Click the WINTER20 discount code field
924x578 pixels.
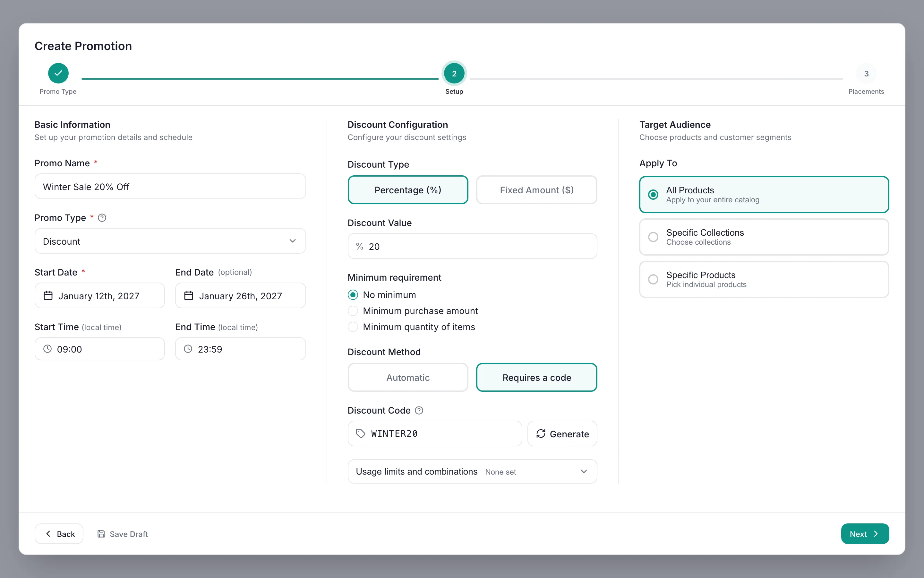tap(435, 433)
